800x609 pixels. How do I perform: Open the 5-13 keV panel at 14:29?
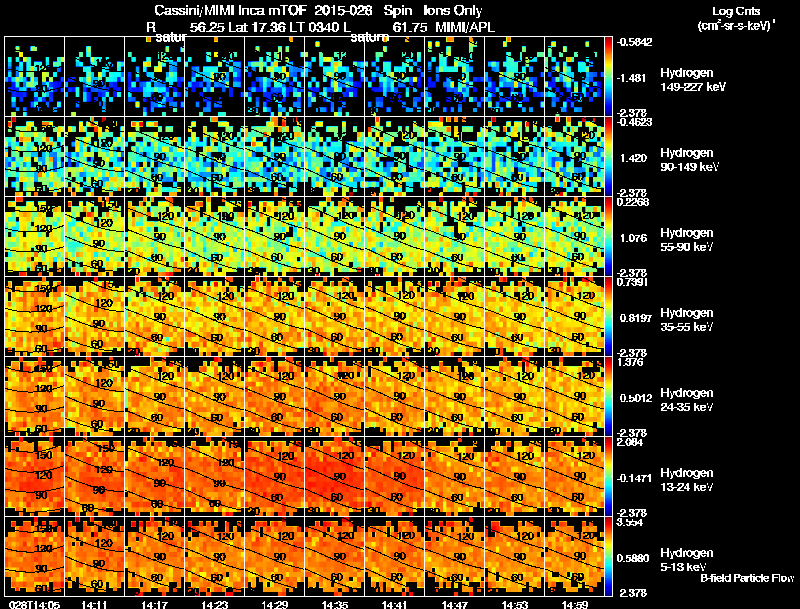click(274, 556)
